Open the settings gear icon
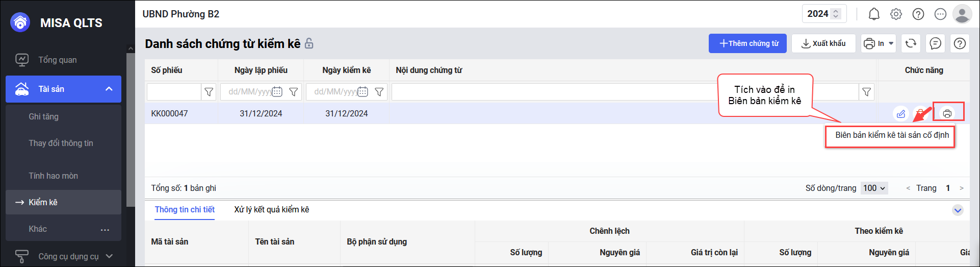The image size is (980, 267). [x=896, y=14]
